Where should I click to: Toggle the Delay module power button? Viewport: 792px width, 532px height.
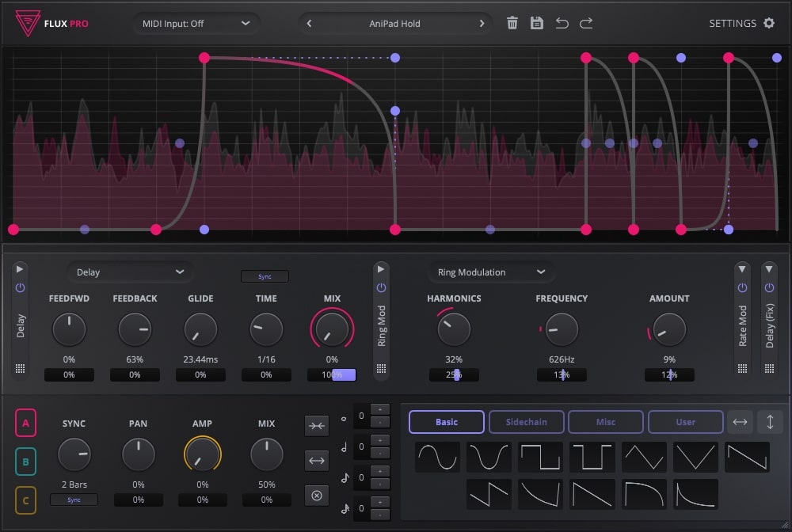pos(21,286)
